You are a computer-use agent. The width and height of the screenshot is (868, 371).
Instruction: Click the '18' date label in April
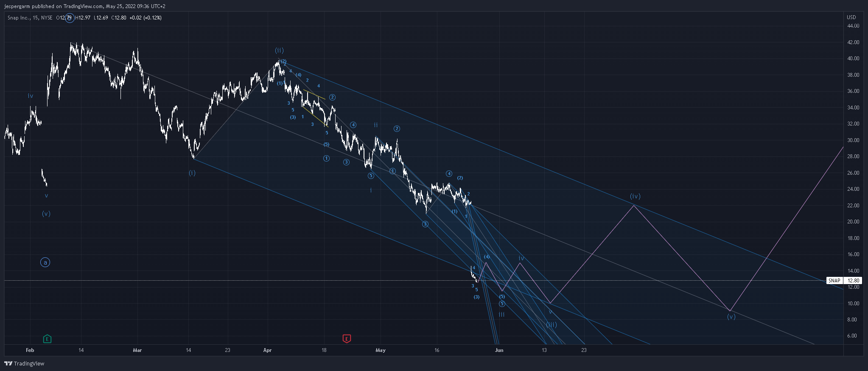click(324, 350)
